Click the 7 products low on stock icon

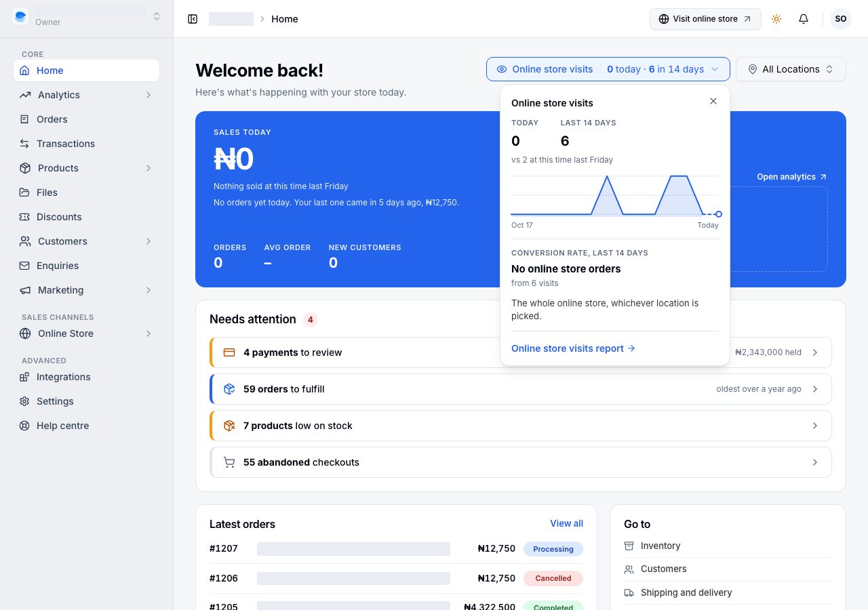[x=229, y=426]
